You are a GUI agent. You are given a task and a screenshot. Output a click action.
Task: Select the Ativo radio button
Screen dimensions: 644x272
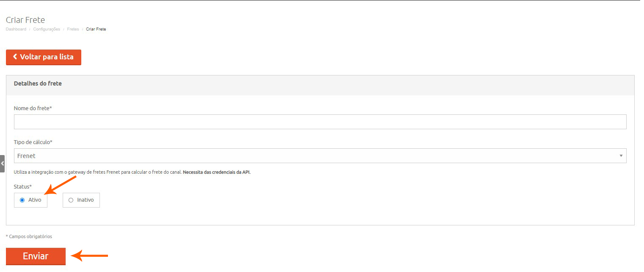(x=22, y=200)
